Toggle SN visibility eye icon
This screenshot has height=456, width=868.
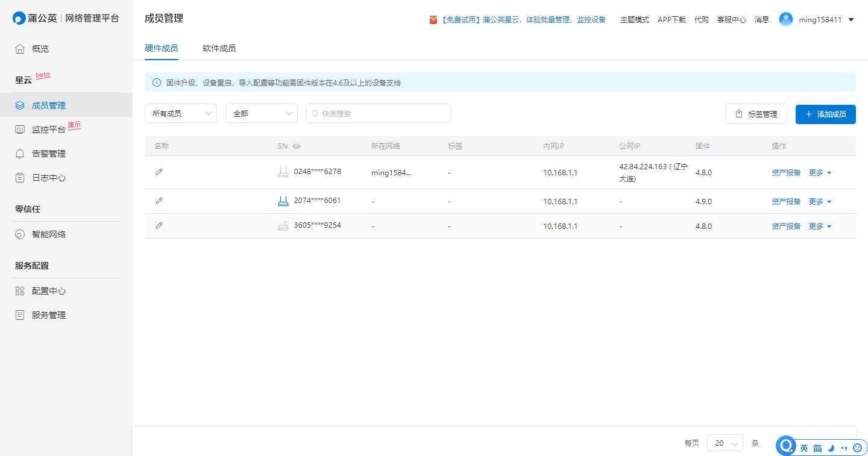tap(297, 146)
